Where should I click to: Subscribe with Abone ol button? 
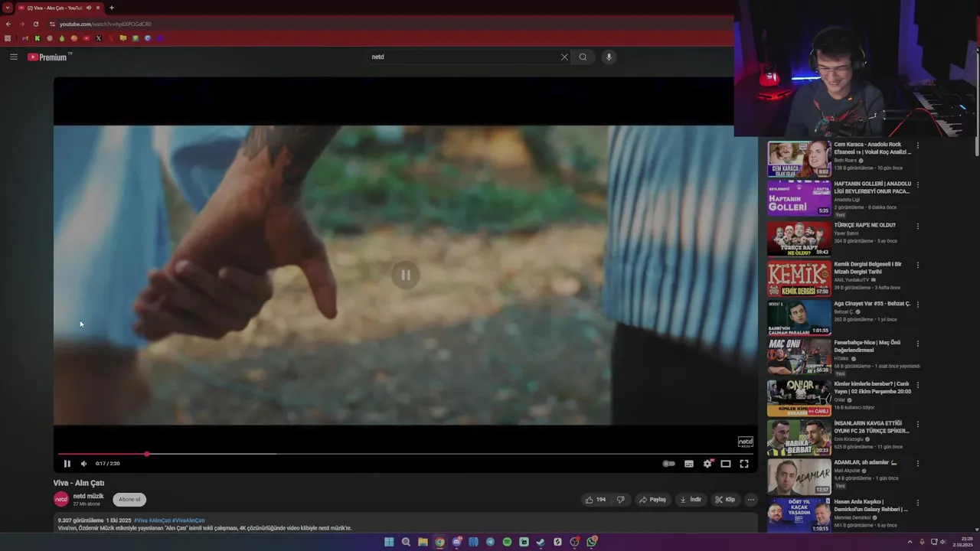pyautogui.click(x=129, y=500)
